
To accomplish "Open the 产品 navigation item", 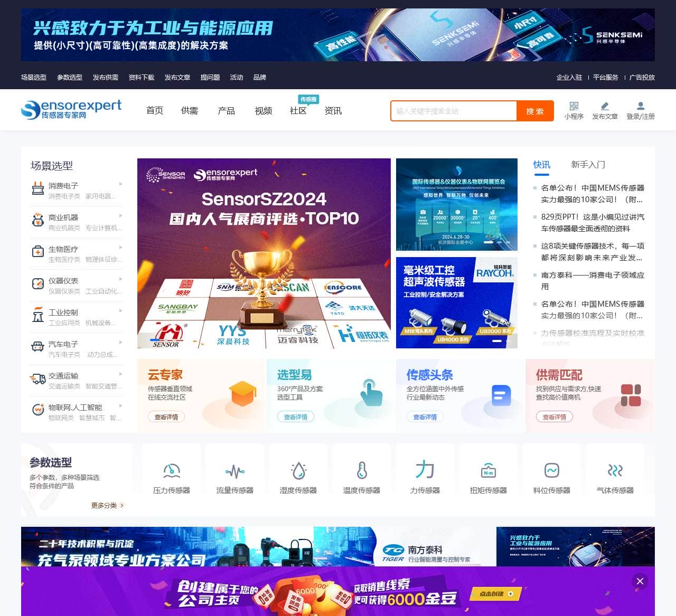I will (227, 111).
